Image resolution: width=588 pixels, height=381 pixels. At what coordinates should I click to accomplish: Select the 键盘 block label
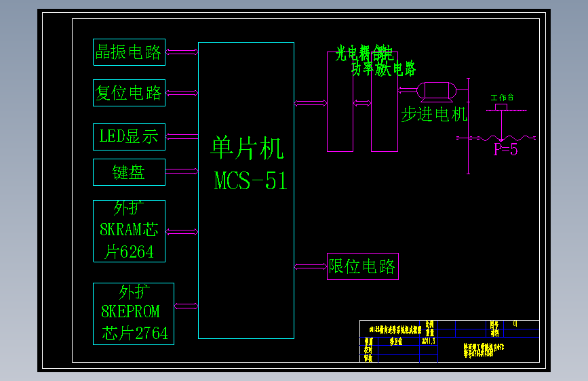[129, 172]
